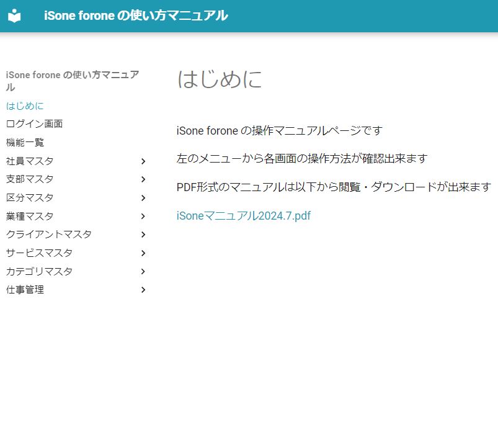Expand the 区分マスタ chevron arrow
This screenshot has height=448, width=498.
coord(143,198)
